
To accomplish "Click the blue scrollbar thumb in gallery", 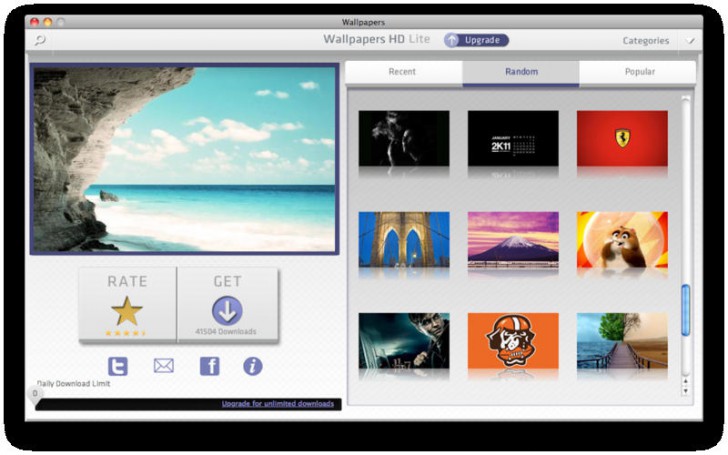I will pos(685,310).
